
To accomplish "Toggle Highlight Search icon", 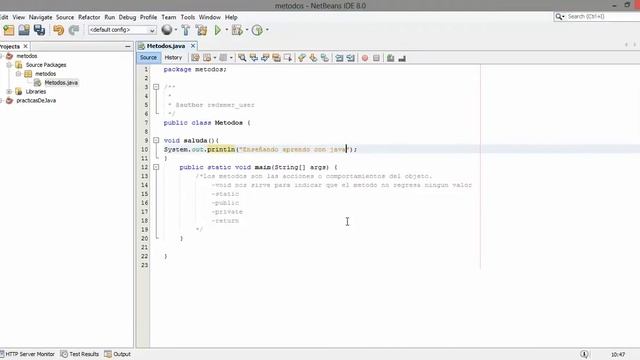I will (x=276, y=58).
